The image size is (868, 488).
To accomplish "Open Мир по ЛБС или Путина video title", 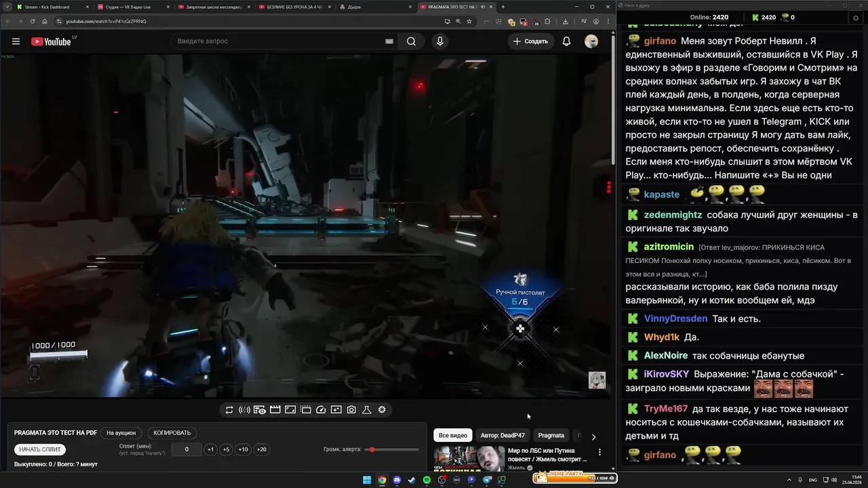I will pyautogui.click(x=548, y=455).
